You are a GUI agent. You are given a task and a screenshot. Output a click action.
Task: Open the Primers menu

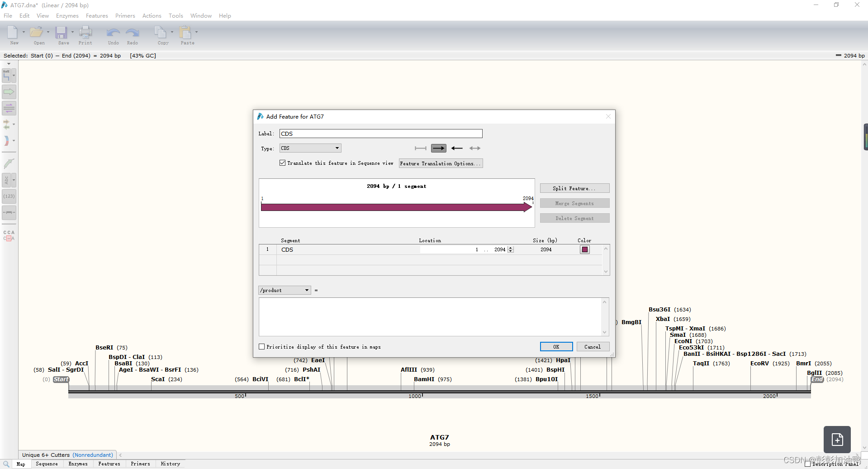[x=125, y=16]
